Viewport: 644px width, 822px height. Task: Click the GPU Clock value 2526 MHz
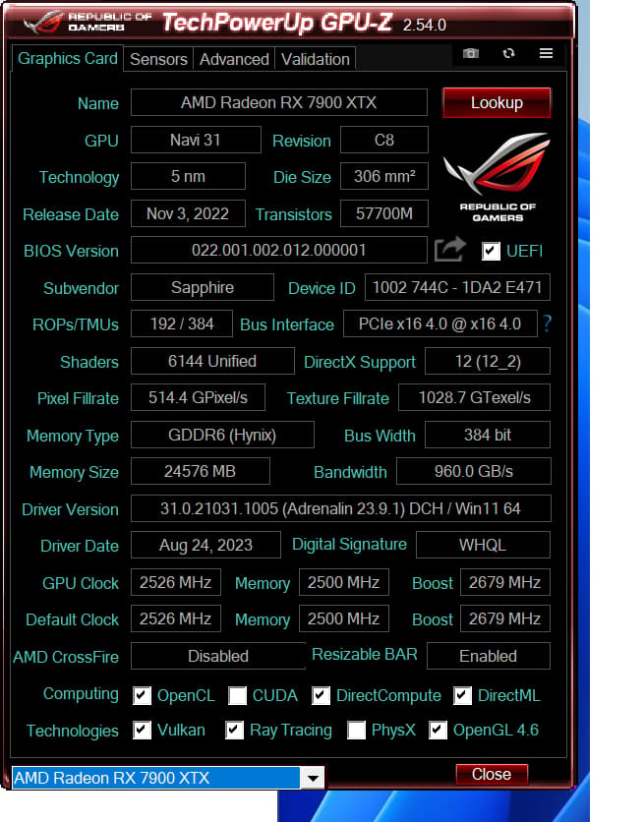[x=176, y=582]
